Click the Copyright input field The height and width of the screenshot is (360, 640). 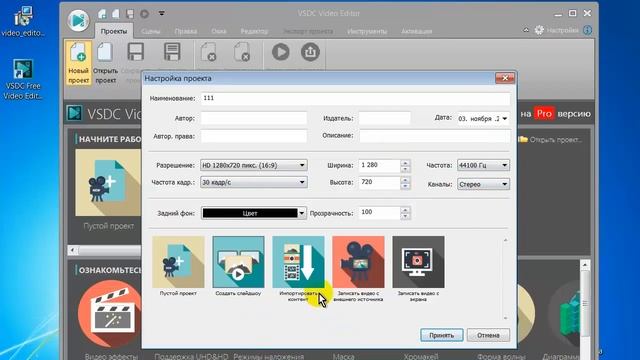[x=253, y=136]
